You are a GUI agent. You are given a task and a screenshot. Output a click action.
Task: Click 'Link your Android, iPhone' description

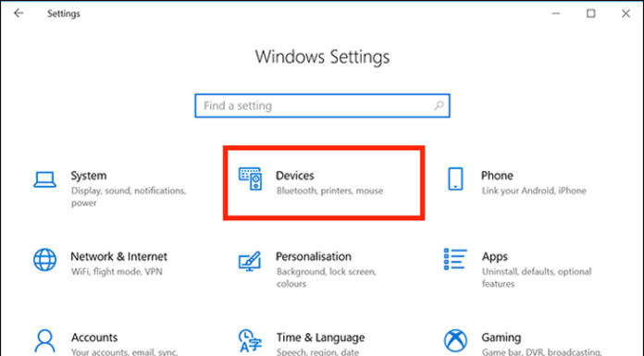[534, 190]
